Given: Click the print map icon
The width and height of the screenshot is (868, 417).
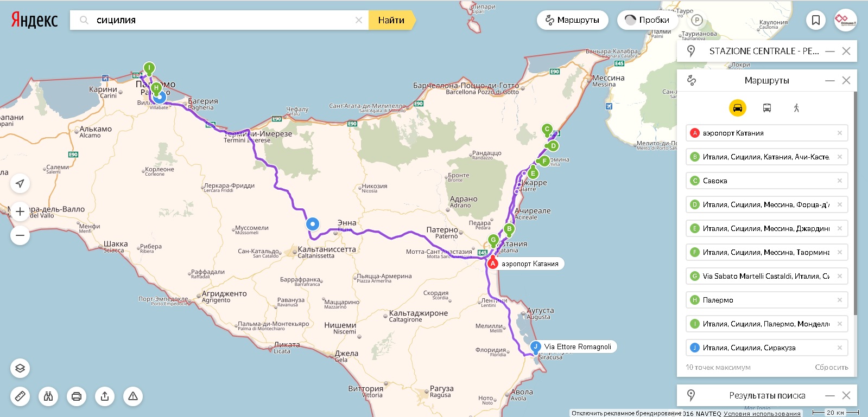Looking at the screenshot, I should (77, 396).
